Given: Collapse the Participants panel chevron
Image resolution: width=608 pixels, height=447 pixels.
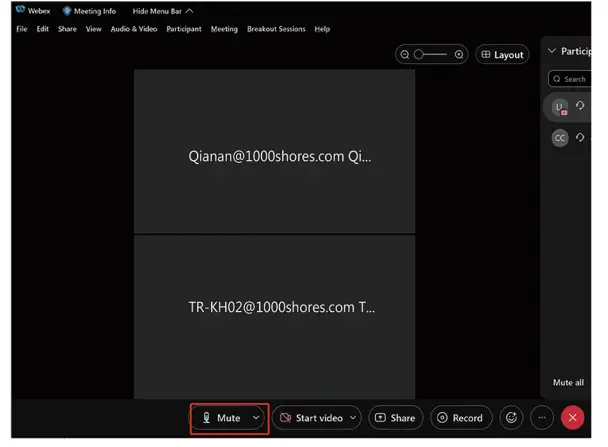Looking at the screenshot, I should tap(552, 51).
